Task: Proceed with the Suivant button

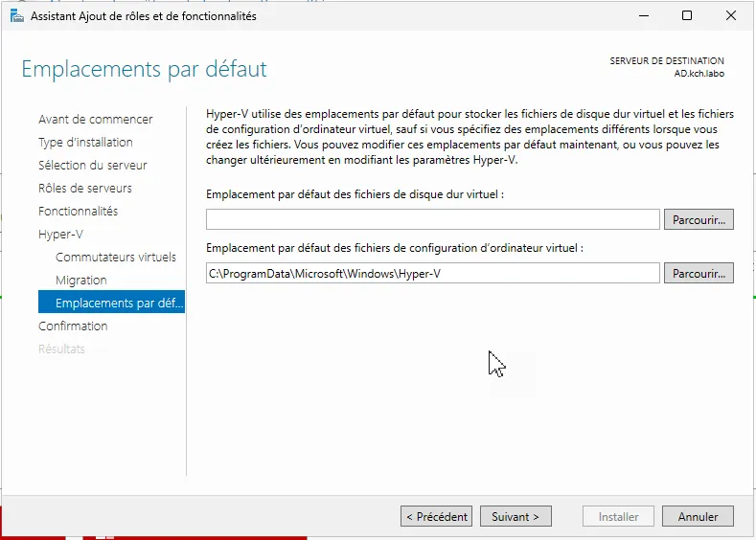Action: tap(515, 516)
